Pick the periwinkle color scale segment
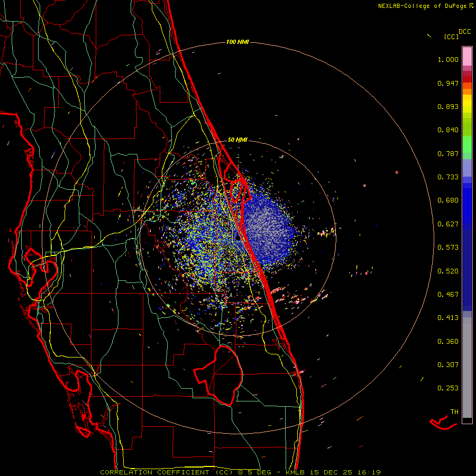 point(467,168)
